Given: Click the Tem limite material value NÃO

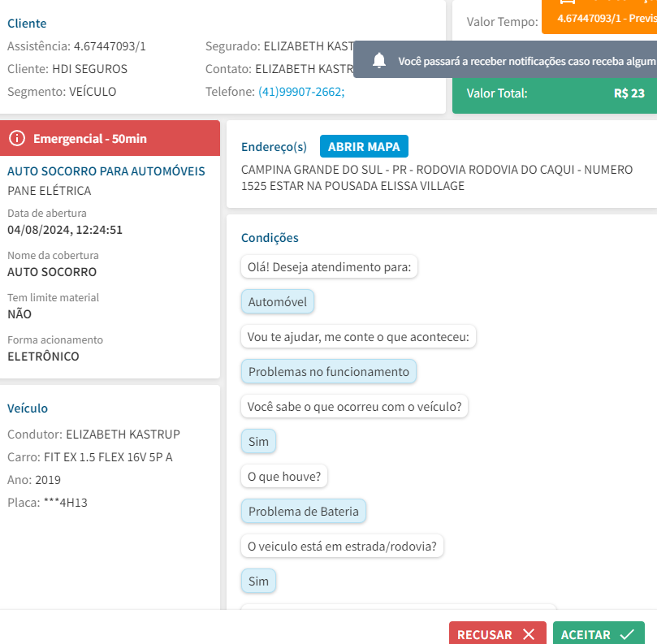Looking at the screenshot, I should click(19, 313).
